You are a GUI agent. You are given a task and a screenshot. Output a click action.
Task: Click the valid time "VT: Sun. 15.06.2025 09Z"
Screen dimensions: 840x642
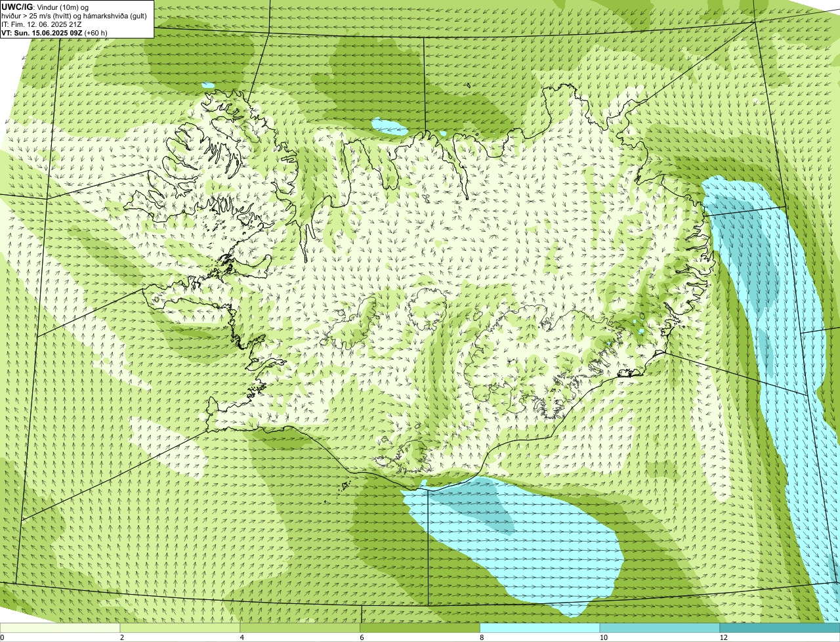coord(42,32)
